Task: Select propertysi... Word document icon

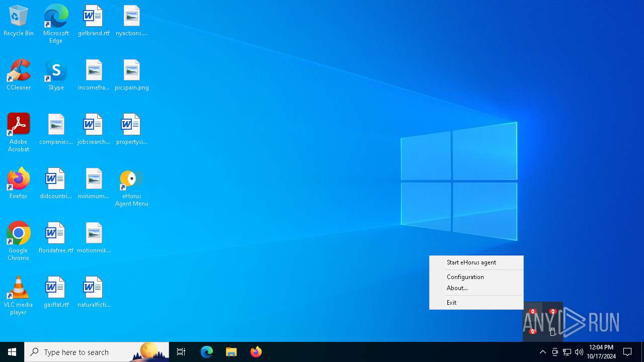Action: [131, 130]
